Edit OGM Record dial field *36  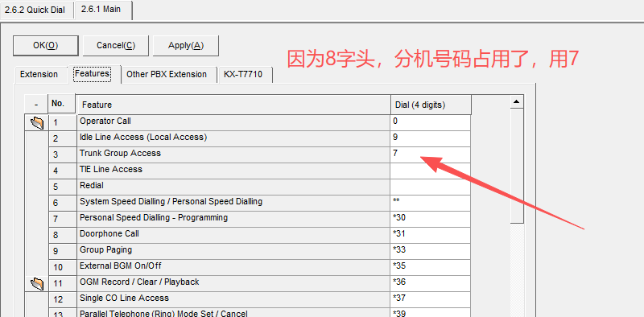(x=430, y=283)
